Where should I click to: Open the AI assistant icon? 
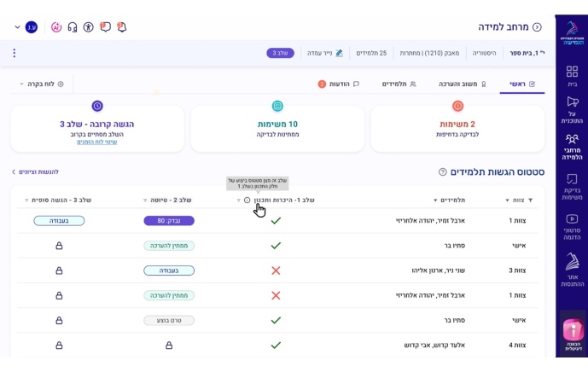coord(56,27)
